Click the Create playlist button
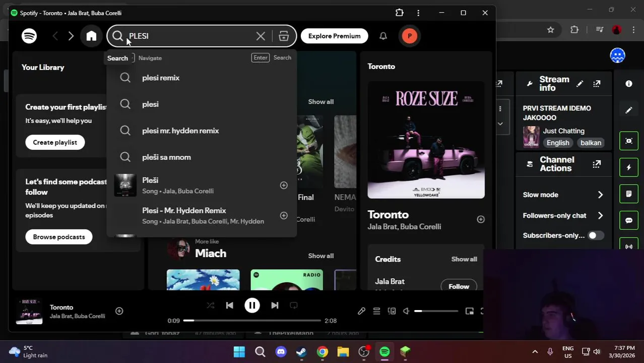This screenshot has width=644, height=363. (x=55, y=142)
